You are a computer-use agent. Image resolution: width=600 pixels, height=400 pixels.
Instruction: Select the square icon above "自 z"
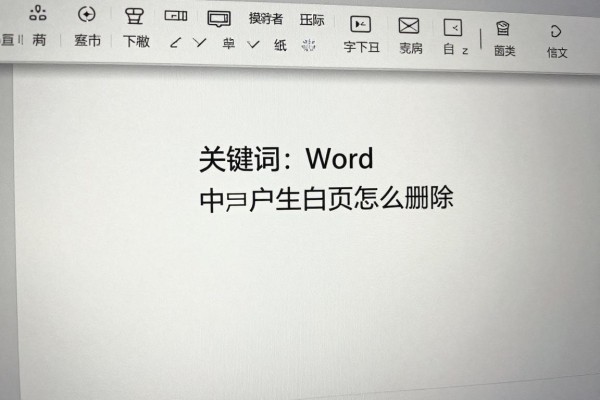tap(453, 28)
